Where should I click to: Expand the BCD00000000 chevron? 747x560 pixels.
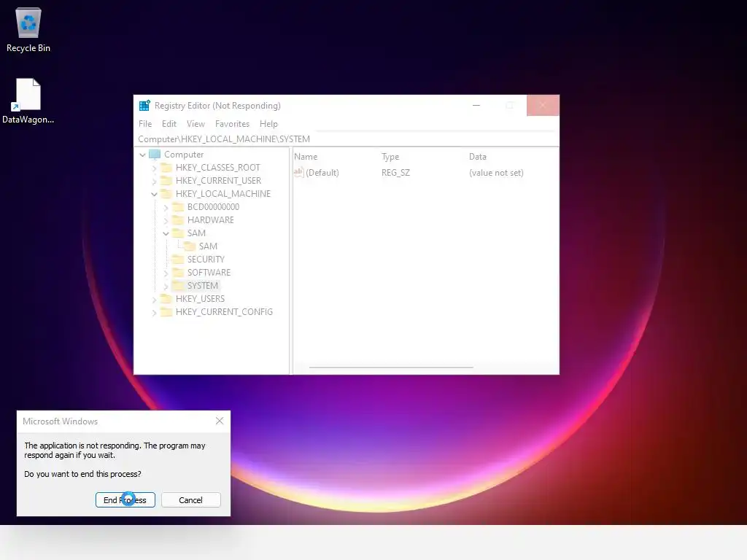click(x=166, y=208)
